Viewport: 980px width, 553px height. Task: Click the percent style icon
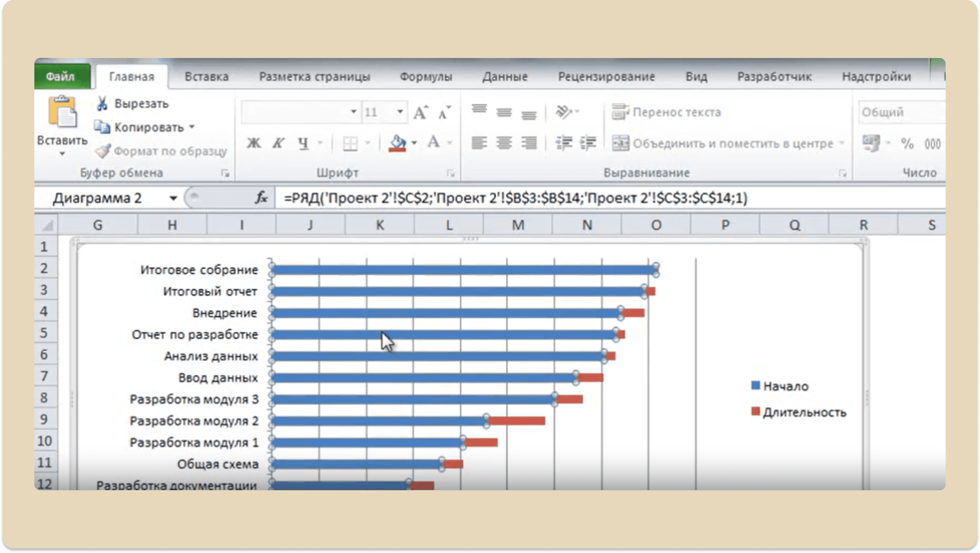tap(907, 144)
